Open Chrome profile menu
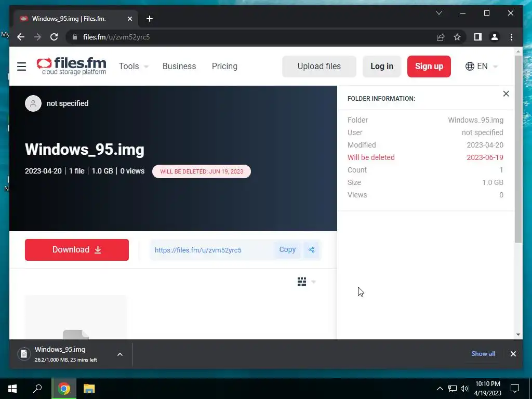Image resolution: width=532 pixels, height=399 pixels. click(x=495, y=37)
